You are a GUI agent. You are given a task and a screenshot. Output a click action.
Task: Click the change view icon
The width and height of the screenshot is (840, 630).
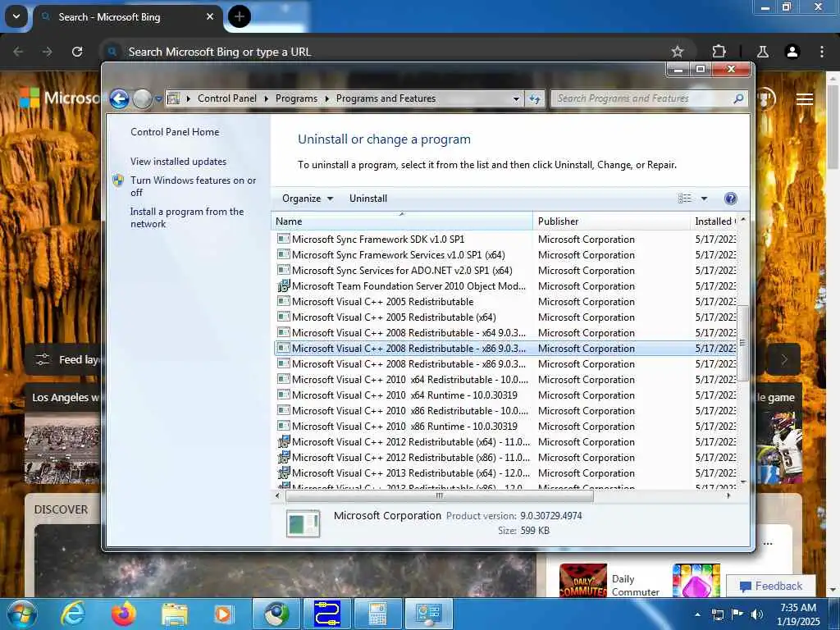click(x=685, y=199)
